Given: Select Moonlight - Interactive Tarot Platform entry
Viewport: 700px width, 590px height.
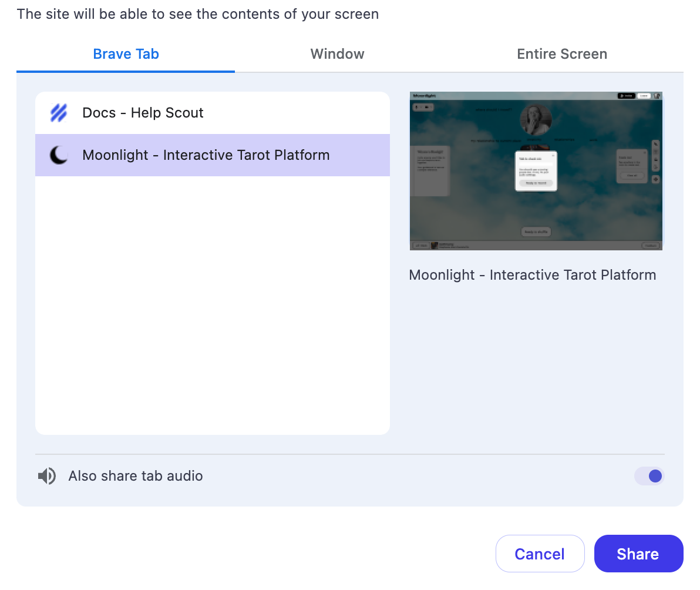Looking at the screenshot, I should [213, 155].
